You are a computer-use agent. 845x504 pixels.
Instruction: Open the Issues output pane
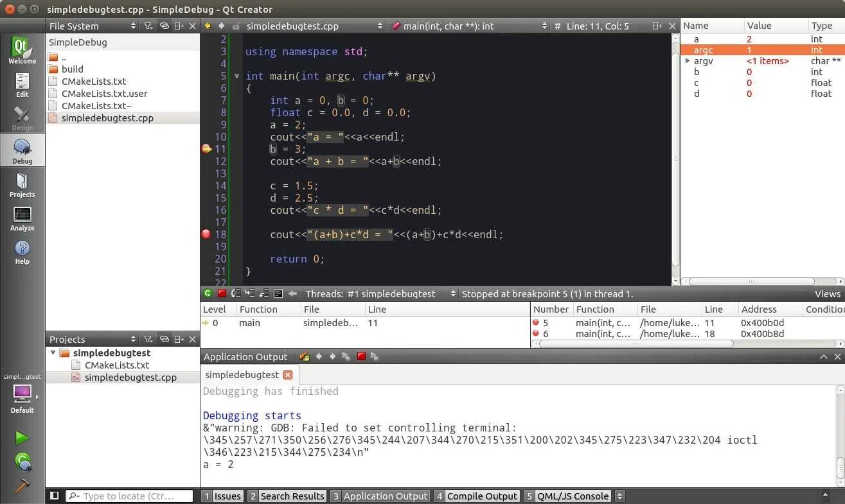[x=222, y=496]
